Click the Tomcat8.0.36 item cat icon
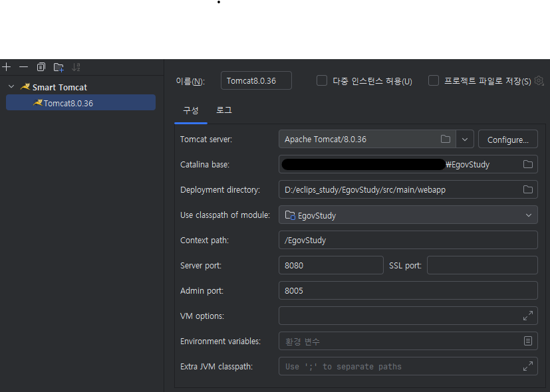The width and height of the screenshot is (550, 392). coord(37,102)
